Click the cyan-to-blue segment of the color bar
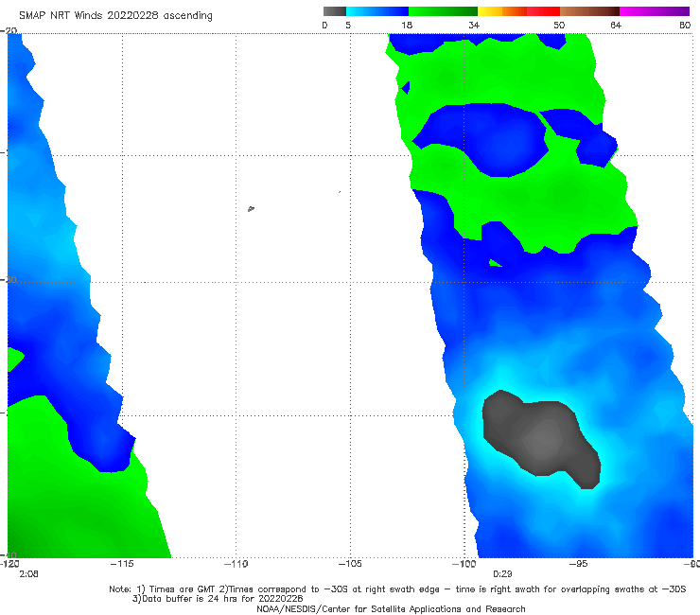Screen dimensions: 700x615 click(x=377, y=11)
